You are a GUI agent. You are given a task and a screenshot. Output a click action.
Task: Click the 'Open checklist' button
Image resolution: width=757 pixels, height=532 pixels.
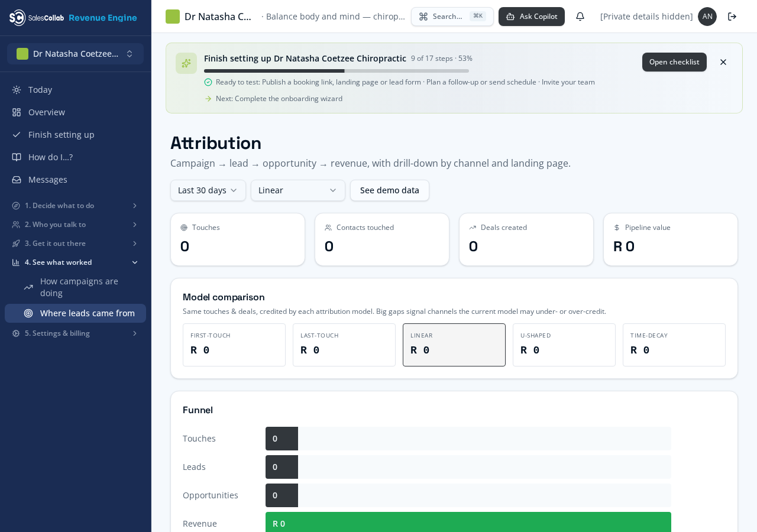coord(674,62)
